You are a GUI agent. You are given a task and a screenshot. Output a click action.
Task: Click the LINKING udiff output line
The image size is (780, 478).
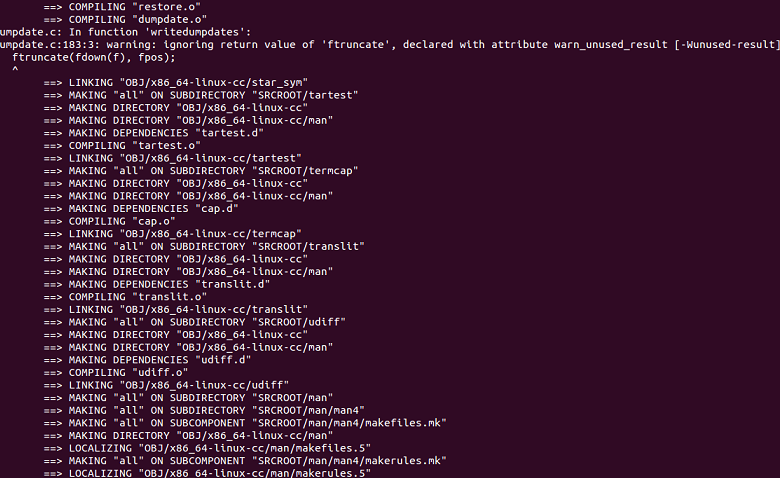[166, 385]
